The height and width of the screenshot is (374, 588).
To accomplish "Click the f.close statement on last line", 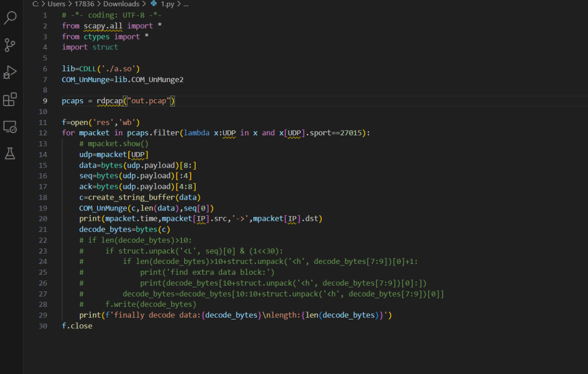I will (77, 326).
